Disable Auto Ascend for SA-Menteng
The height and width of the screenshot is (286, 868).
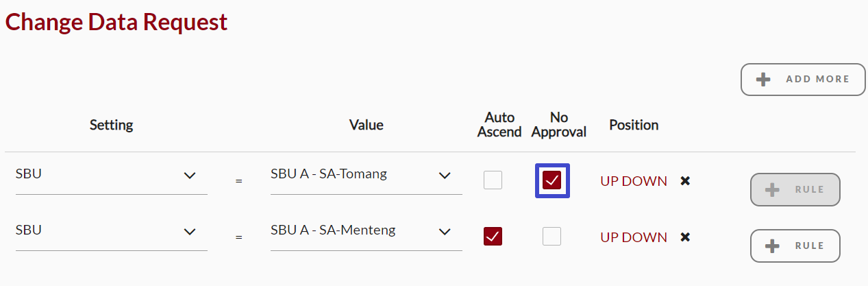pos(493,237)
